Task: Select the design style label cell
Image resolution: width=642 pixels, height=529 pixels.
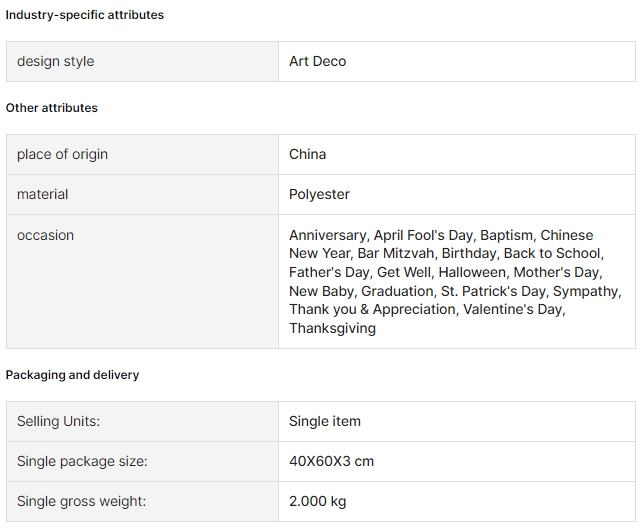Action: pyautogui.click(x=142, y=61)
